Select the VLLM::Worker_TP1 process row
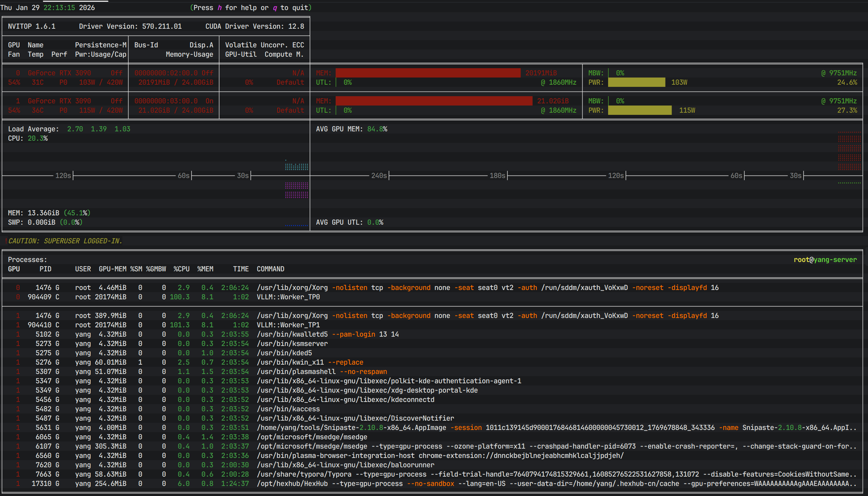Image resolution: width=868 pixels, height=496 pixels. [288, 325]
